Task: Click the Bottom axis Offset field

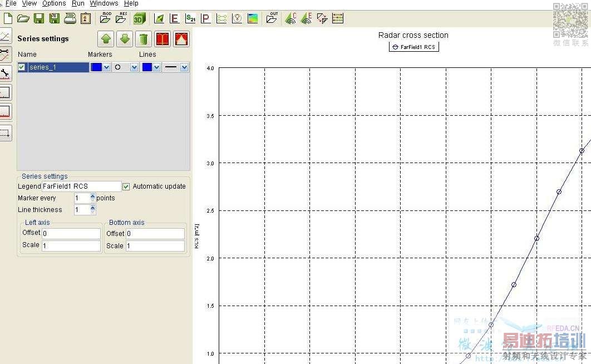Action: 155,234
